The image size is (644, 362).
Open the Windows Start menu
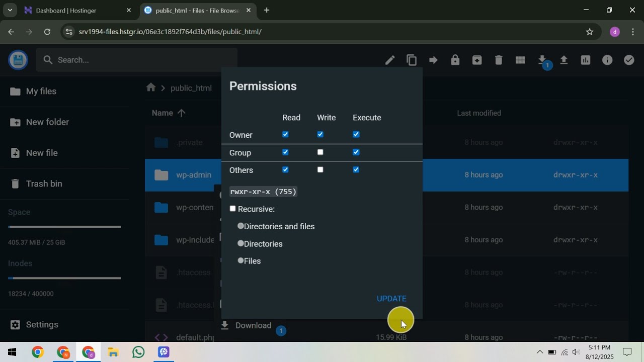click(x=12, y=352)
